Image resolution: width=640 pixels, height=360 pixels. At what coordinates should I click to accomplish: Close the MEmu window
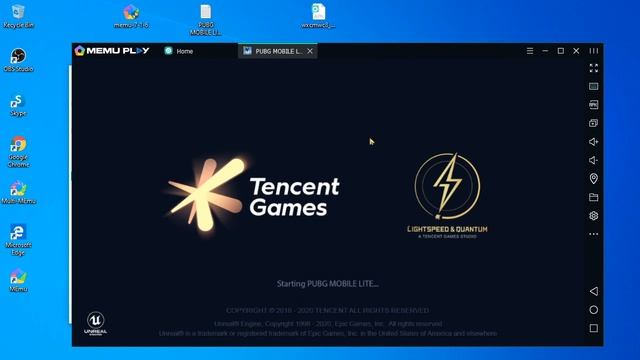tap(576, 51)
